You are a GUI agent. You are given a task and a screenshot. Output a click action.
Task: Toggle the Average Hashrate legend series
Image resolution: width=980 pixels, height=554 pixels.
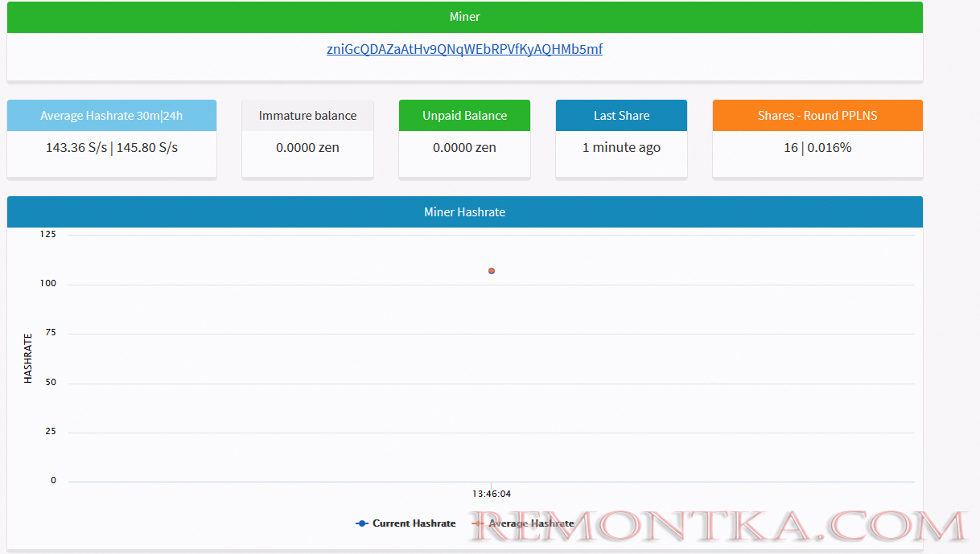531,523
